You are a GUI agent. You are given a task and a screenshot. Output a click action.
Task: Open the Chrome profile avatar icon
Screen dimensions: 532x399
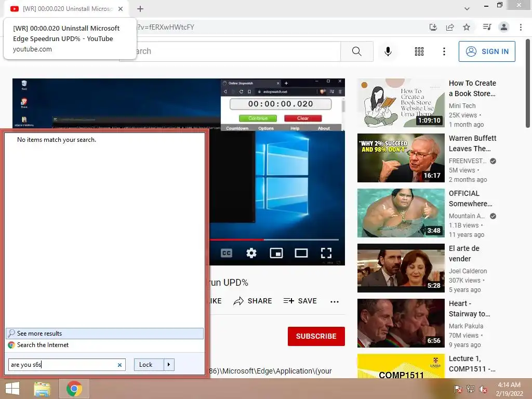[x=504, y=27]
